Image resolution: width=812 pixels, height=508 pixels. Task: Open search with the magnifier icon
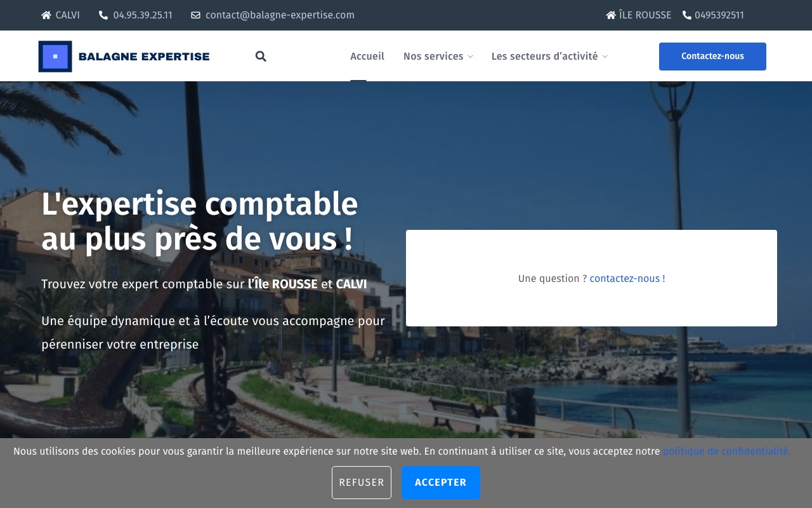(261, 57)
